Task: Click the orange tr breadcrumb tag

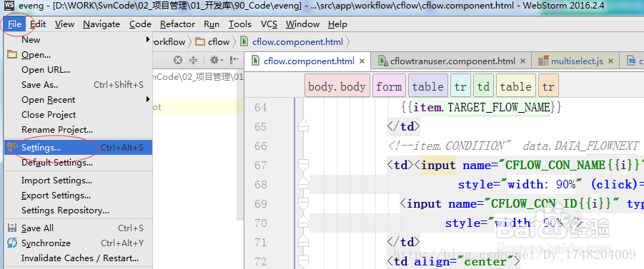Action: [548, 86]
